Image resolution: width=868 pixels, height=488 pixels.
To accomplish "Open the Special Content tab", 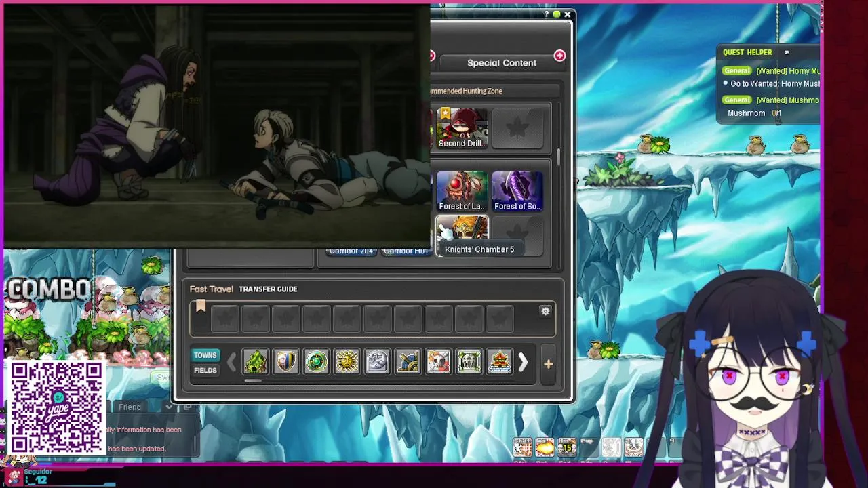I will click(x=501, y=63).
